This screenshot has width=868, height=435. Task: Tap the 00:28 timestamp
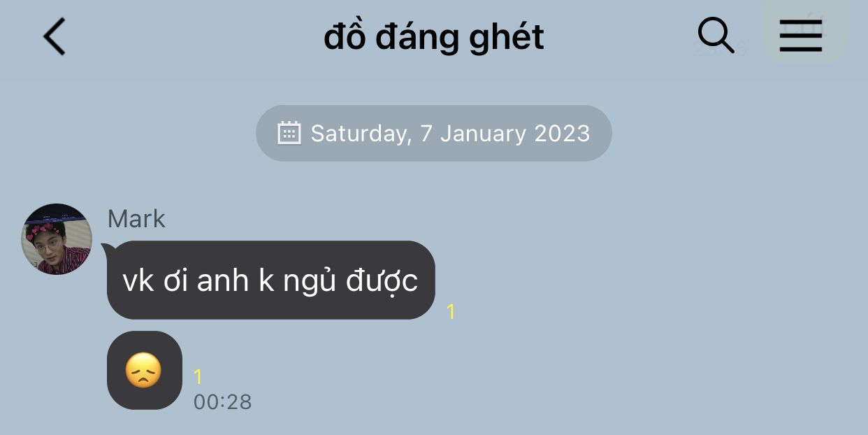tap(222, 402)
